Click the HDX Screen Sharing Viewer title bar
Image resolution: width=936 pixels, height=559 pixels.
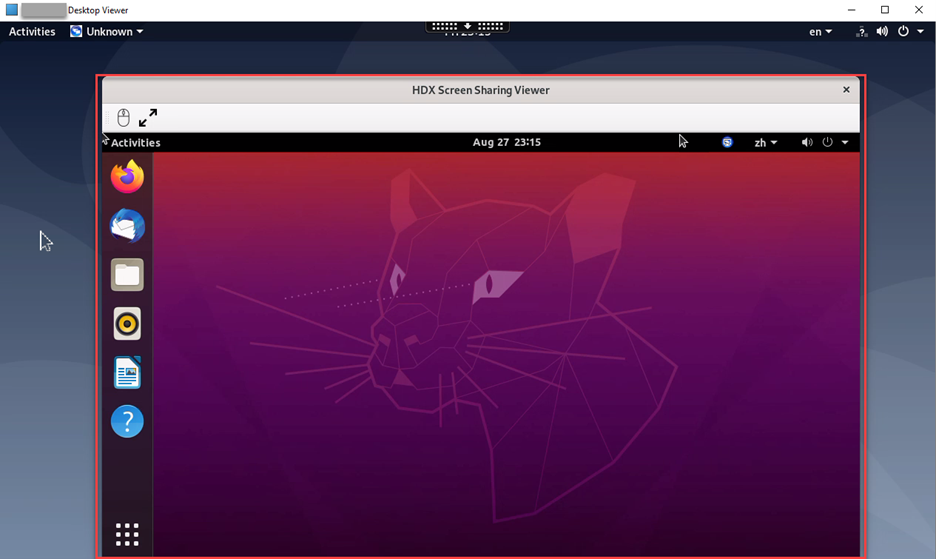coord(481,90)
